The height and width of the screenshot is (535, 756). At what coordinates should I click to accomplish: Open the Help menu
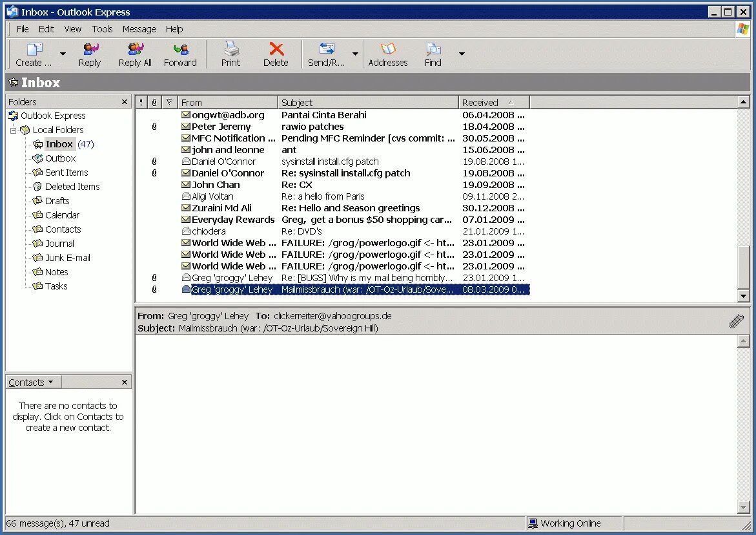point(174,29)
